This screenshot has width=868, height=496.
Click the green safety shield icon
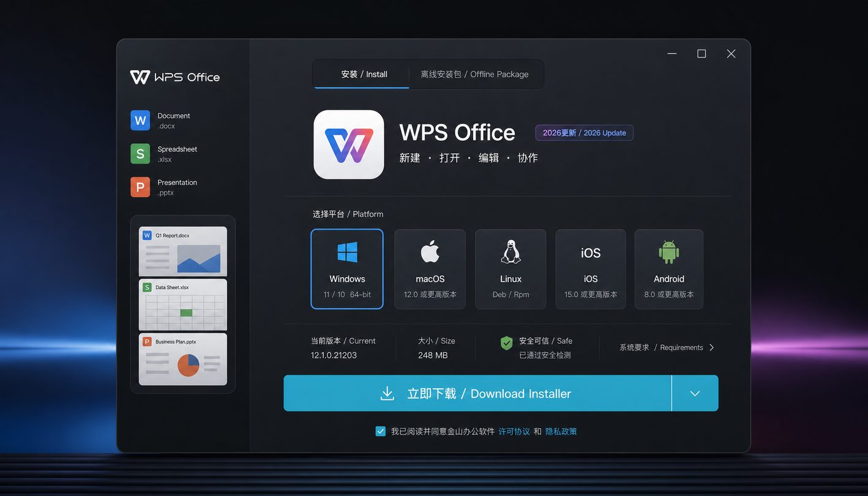[506, 343]
